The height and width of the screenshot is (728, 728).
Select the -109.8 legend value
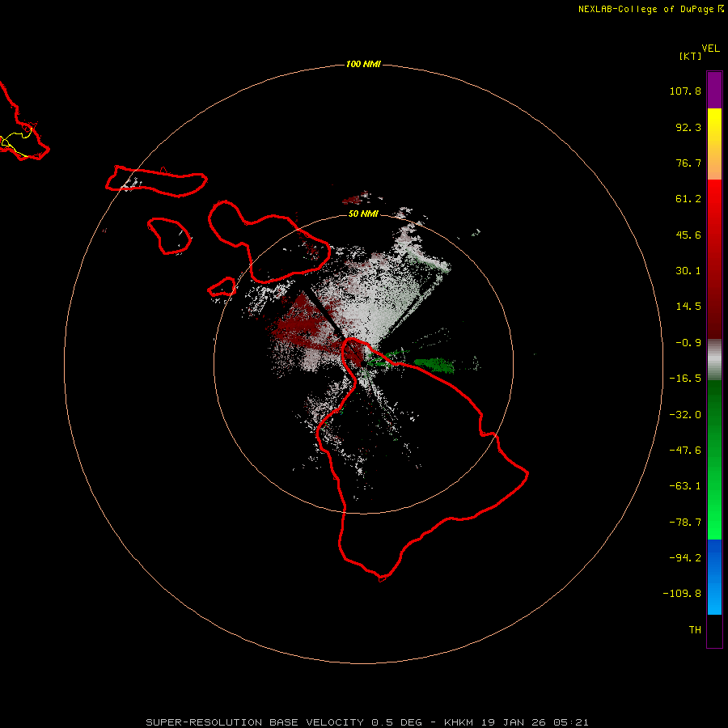click(683, 594)
